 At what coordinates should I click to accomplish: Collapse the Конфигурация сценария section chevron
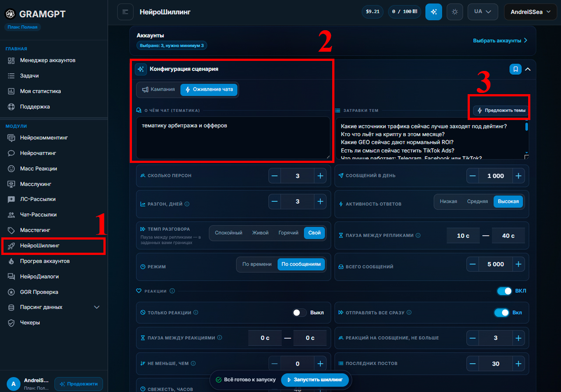coord(528,69)
